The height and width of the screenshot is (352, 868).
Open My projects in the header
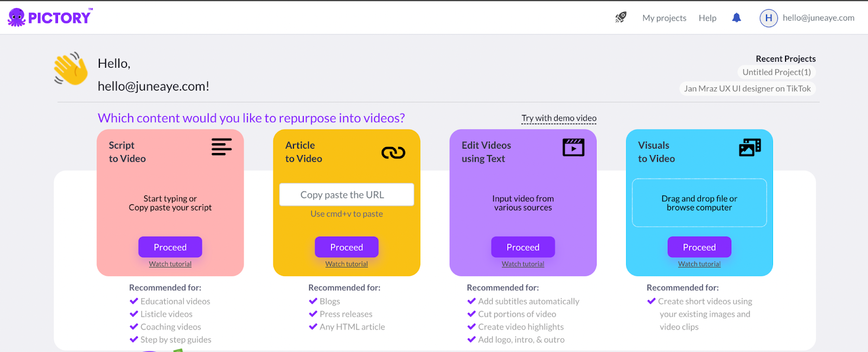click(x=664, y=18)
